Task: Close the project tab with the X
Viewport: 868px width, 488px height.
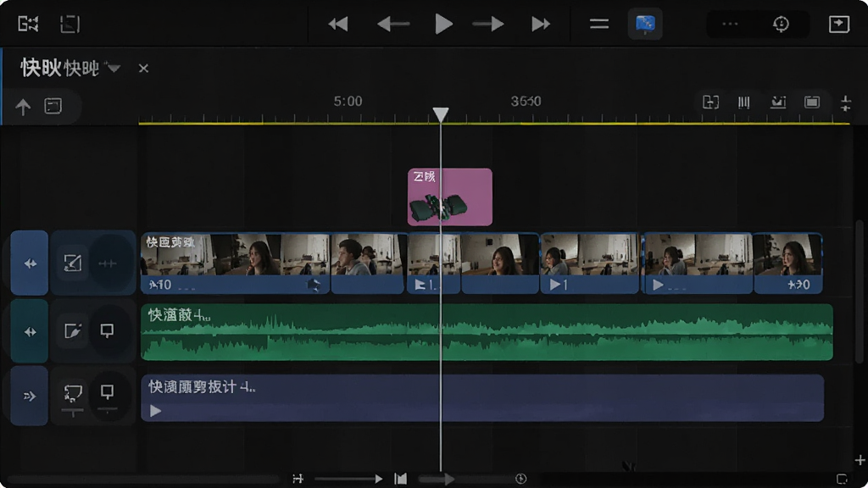Action: tap(143, 68)
